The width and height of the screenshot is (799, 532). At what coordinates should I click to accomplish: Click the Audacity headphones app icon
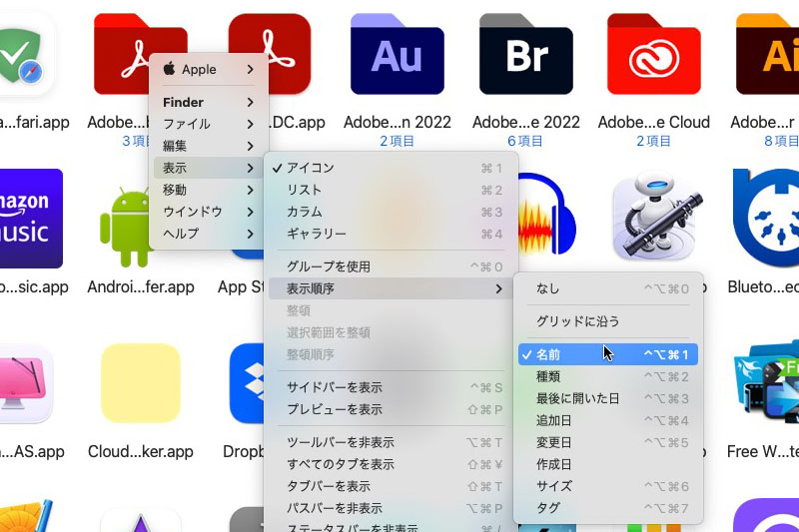pyautogui.click(x=546, y=214)
